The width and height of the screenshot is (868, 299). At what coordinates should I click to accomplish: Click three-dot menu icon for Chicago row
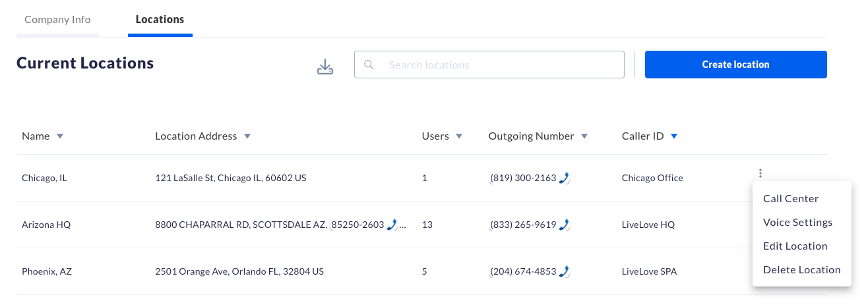(760, 174)
